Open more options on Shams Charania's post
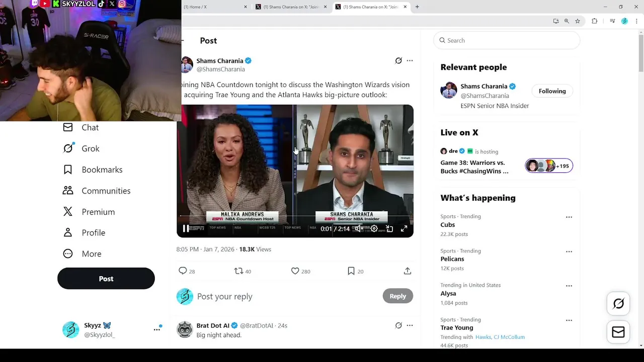 (x=410, y=61)
